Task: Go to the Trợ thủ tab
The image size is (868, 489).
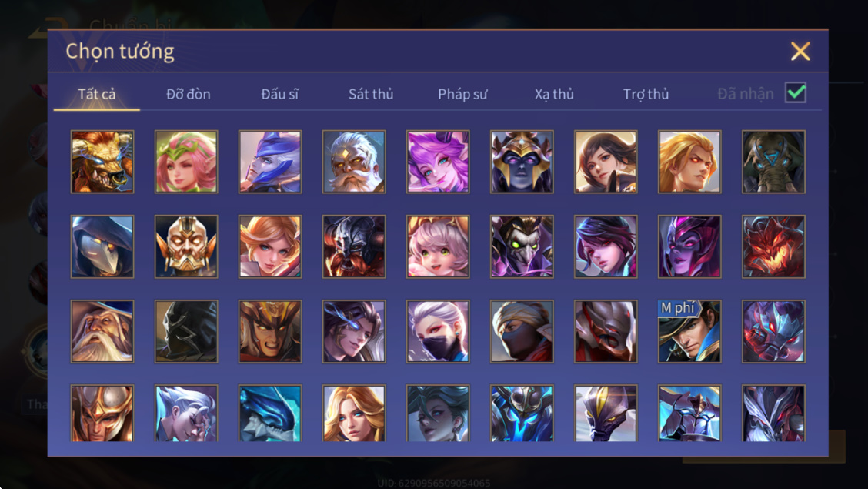Action: click(x=646, y=94)
